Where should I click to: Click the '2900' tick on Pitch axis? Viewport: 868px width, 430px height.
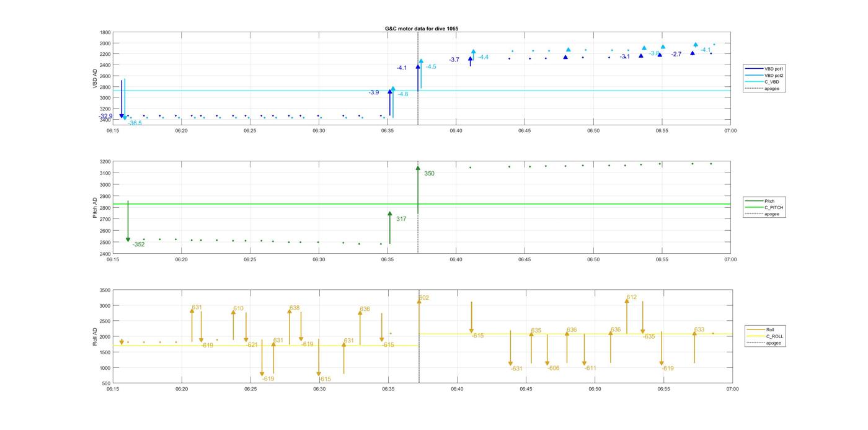pos(105,196)
